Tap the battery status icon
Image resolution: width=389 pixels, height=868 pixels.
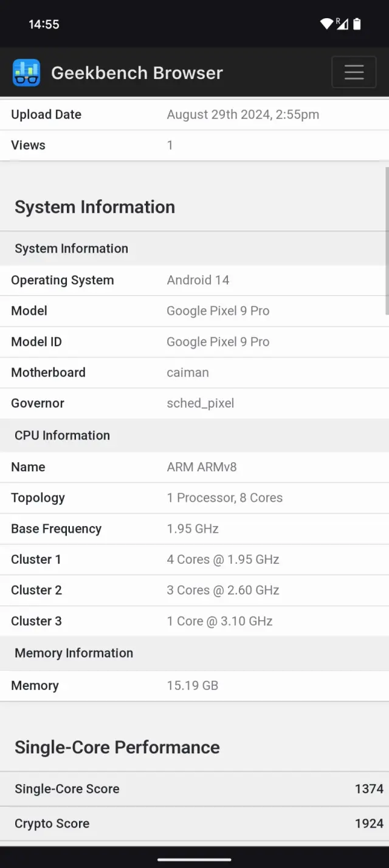pos(357,24)
